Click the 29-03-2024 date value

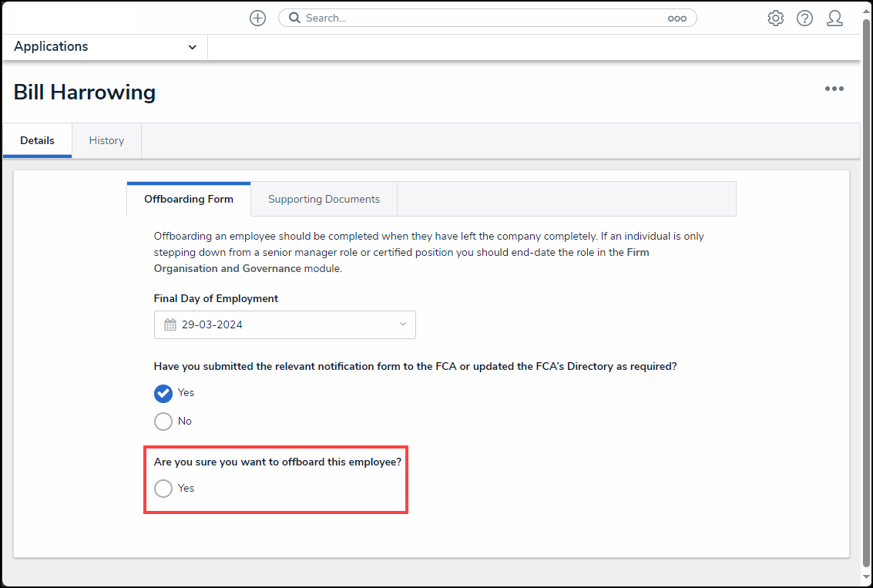212,324
